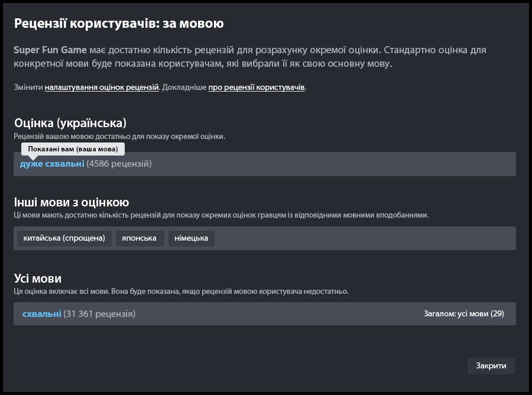Click the «Оцінка (українська)» section heading
The width and height of the screenshot is (532, 395).
72,122
